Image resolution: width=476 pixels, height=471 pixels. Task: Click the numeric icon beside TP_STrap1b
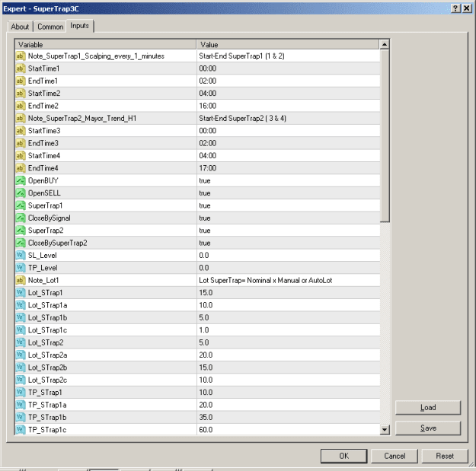click(21, 417)
